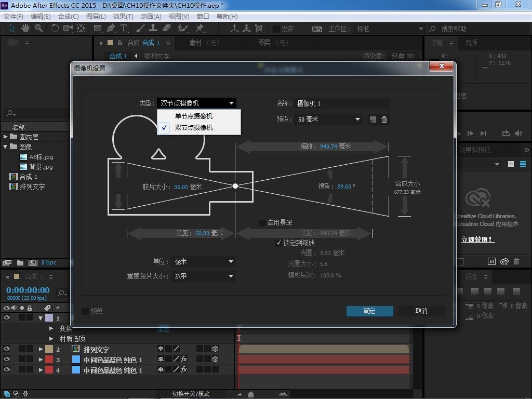532x399 pixels.
Task: Click the 8 bpc color depth button
Action: (x=49, y=262)
